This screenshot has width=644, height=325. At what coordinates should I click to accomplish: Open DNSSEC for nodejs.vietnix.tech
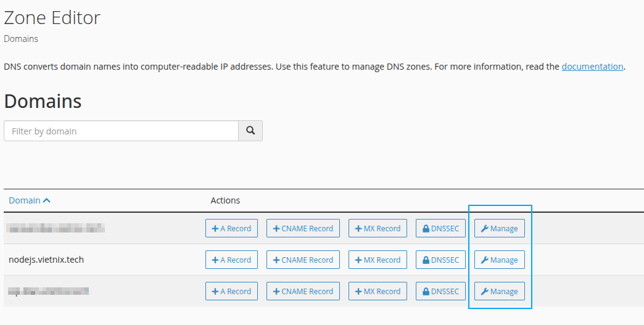point(440,260)
